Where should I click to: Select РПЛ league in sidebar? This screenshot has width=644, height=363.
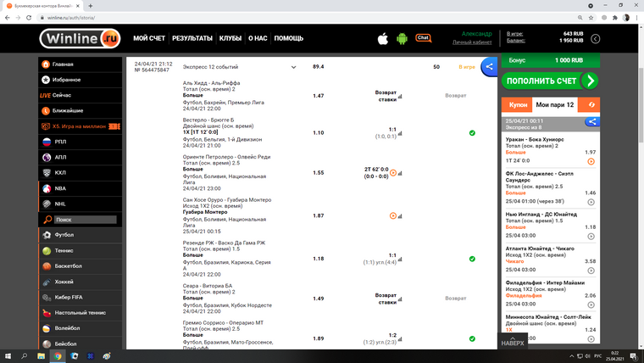pyautogui.click(x=80, y=142)
